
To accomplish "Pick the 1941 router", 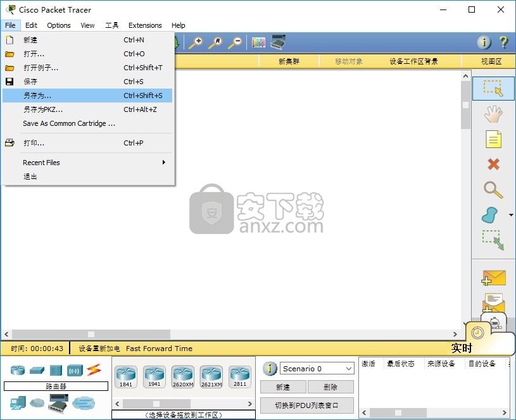I will coord(154,377).
